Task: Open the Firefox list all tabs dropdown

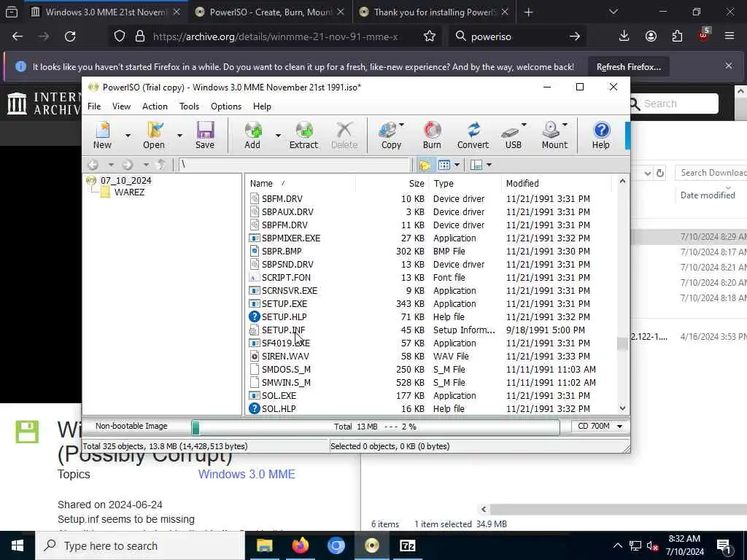Action: coord(613,12)
